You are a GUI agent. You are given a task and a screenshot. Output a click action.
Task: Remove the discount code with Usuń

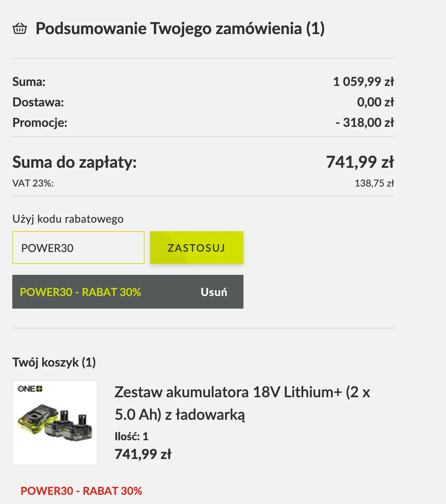coord(214,292)
